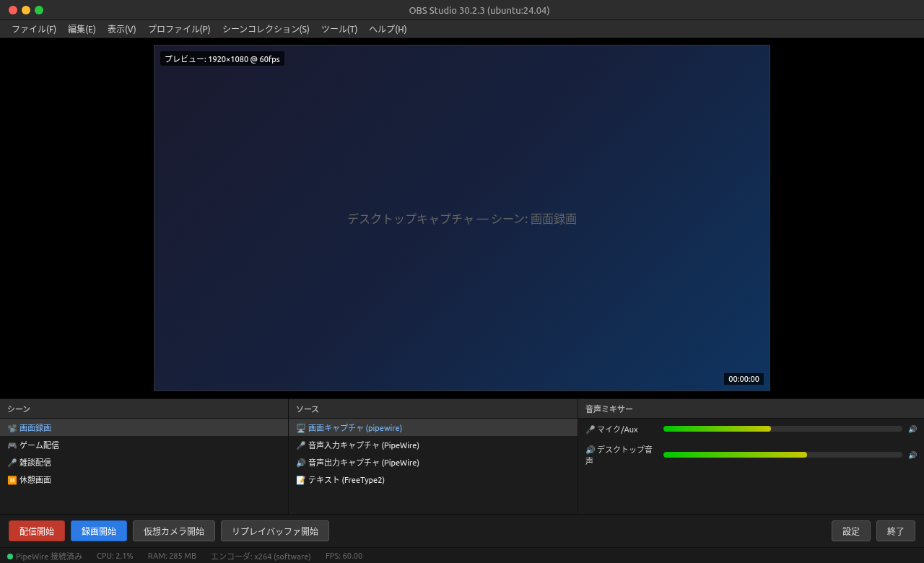The height and width of the screenshot is (563, 924).
Task: Select 画面キャプチャ (pipewire) source
Action: click(433, 428)
